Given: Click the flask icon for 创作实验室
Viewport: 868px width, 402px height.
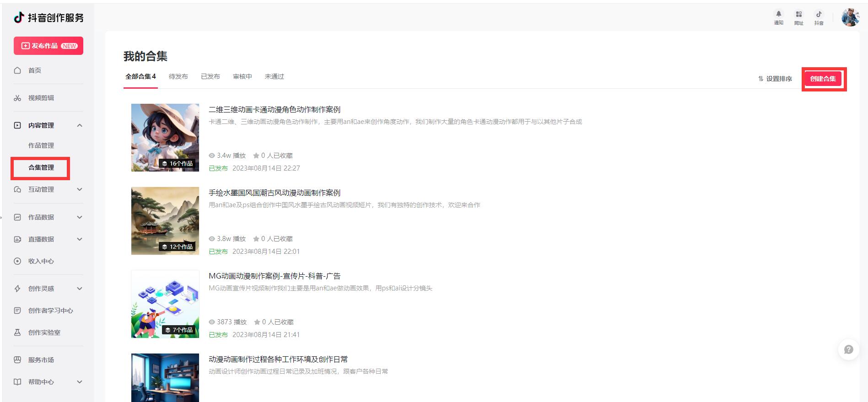Looking at the screenshot, I should [17, 332].
